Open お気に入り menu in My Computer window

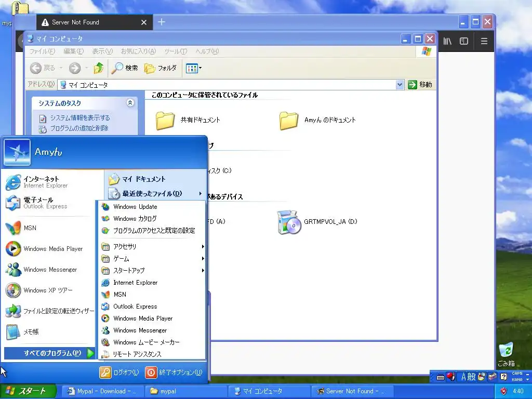point(138,51)
